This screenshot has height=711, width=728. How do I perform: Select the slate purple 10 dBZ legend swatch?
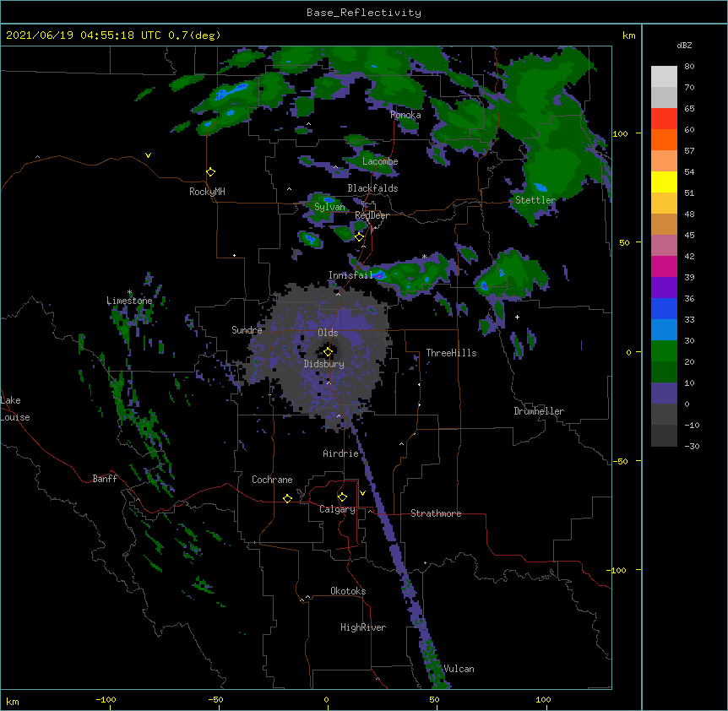(664, 393)
